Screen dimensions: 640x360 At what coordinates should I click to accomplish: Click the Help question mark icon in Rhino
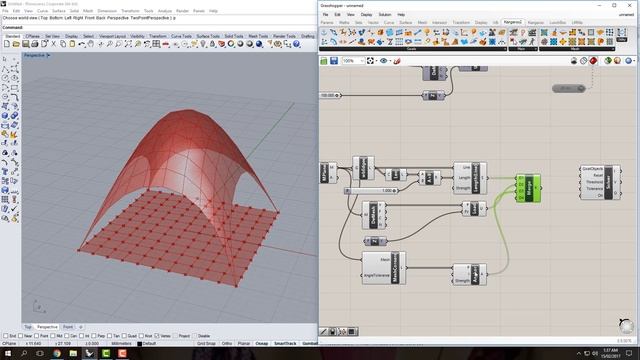[296, 44]
